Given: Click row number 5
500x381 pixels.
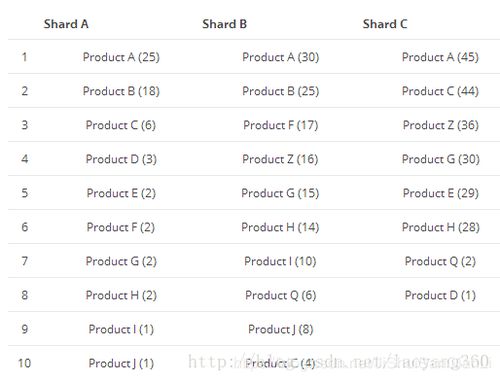Looking at the screenshot, I should pos(25,193).
